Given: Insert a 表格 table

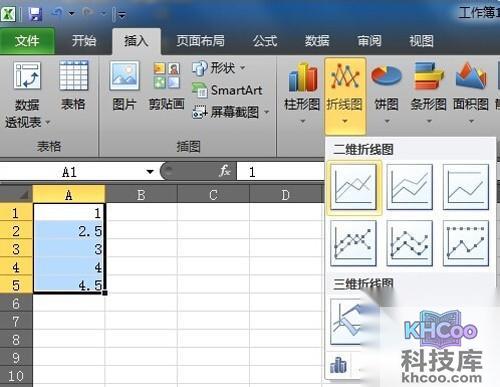Looking at the screenshot, I should 73,86.
